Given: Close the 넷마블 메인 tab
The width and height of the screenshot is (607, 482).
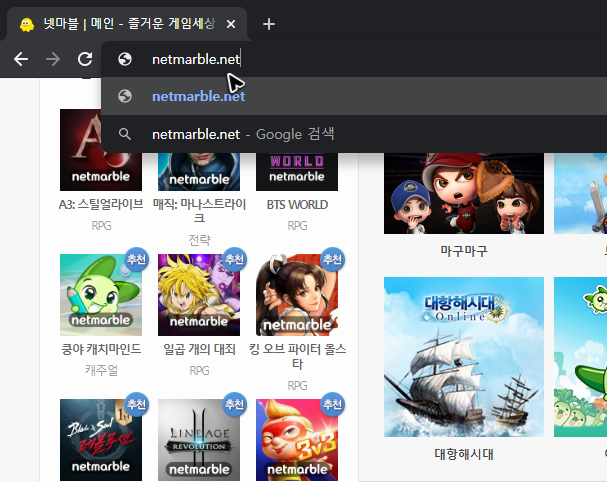Looking at the screenshot, I should coord(231,24).
